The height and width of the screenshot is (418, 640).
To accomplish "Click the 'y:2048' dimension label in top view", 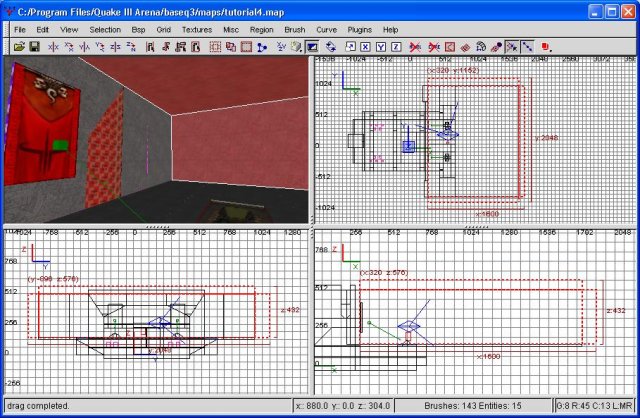I will click(546, 138).
